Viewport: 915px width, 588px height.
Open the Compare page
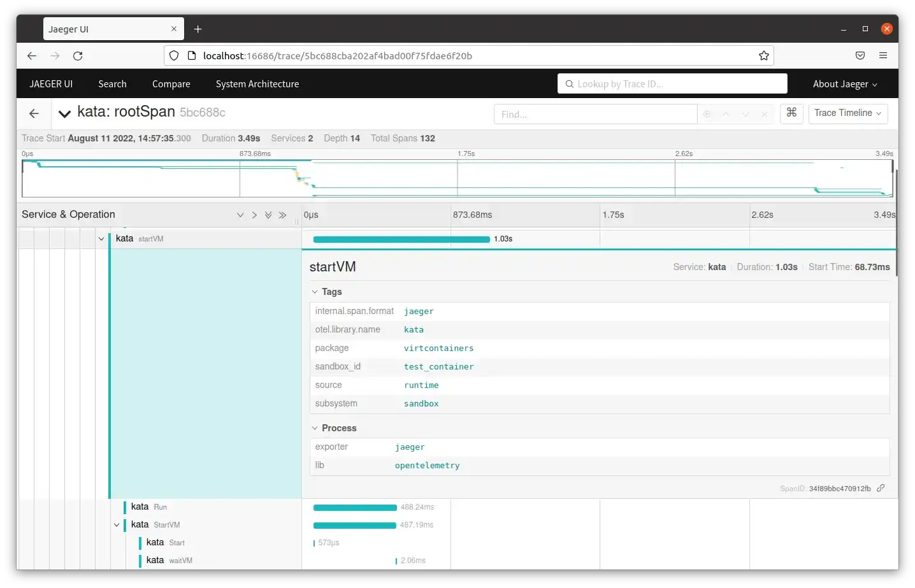click(x=171, y=84)
